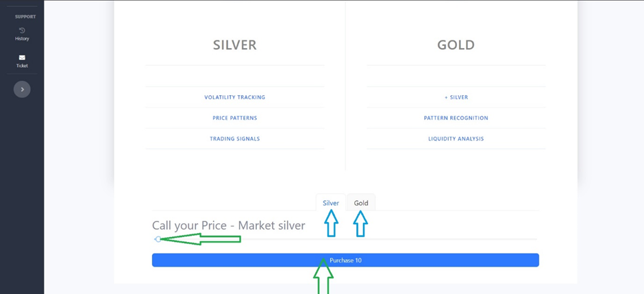Image resolution: width=644 pixels, height=294 pixels.
Task: Switch to the Silver tab
Action: (x=331, y=203)
